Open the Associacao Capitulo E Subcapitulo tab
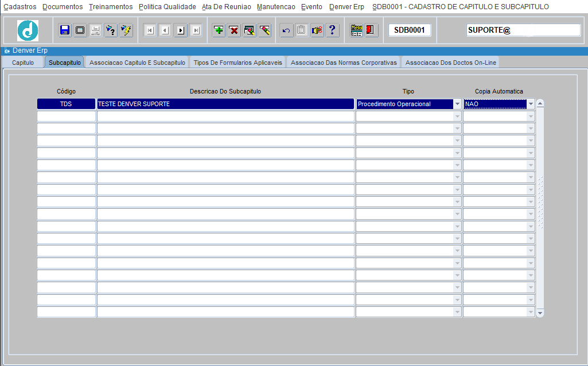This screenshot has width=588, height=366. (x=137, y=63)
